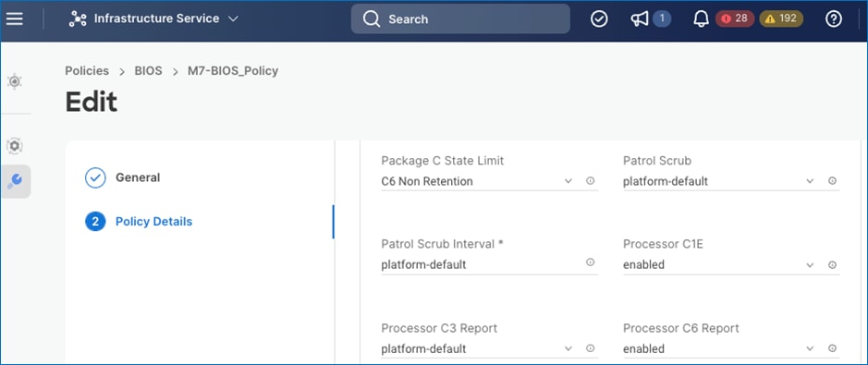Click the Processor C3 Report info icon
This screenshot has height=365, width=868.
click(590, 348)
